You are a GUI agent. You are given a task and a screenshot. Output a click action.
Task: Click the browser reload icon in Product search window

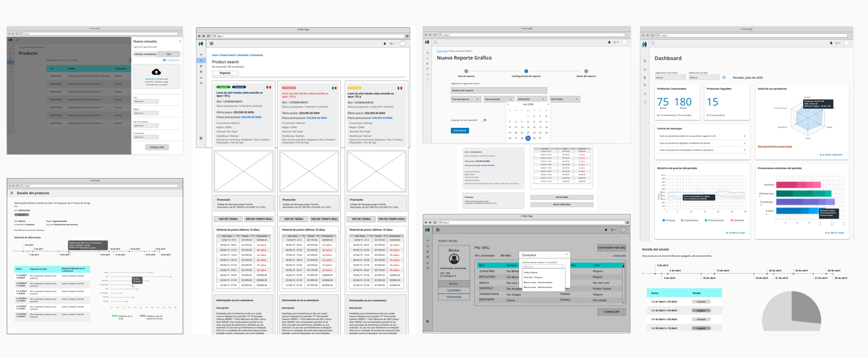click(208, 36)
